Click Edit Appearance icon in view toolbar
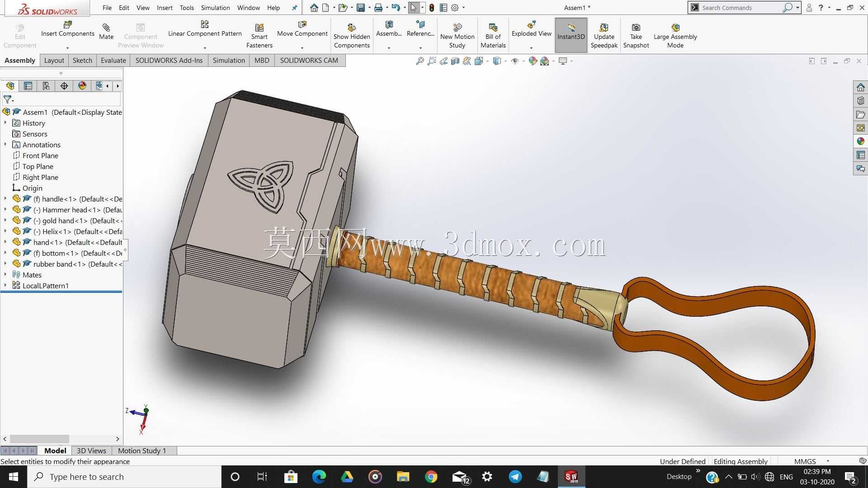The width and height of the screenshot is (868, 488). (x=533, y=61)
